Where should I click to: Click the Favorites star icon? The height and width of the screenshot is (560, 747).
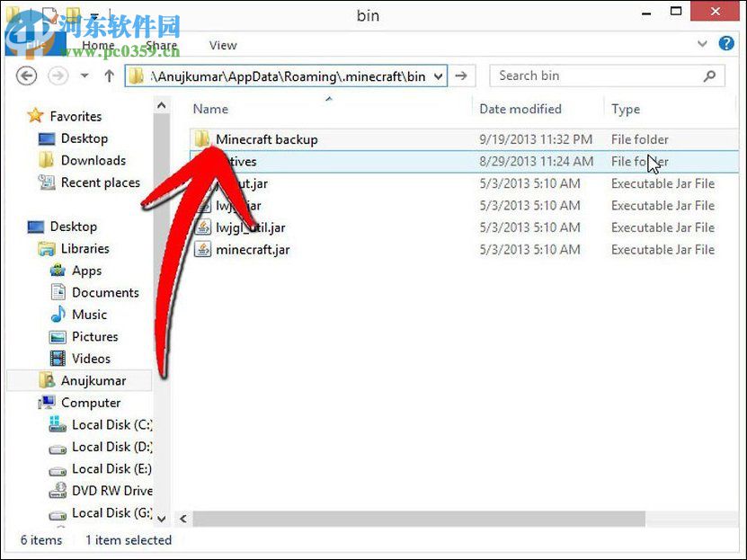tap(35, 115)
